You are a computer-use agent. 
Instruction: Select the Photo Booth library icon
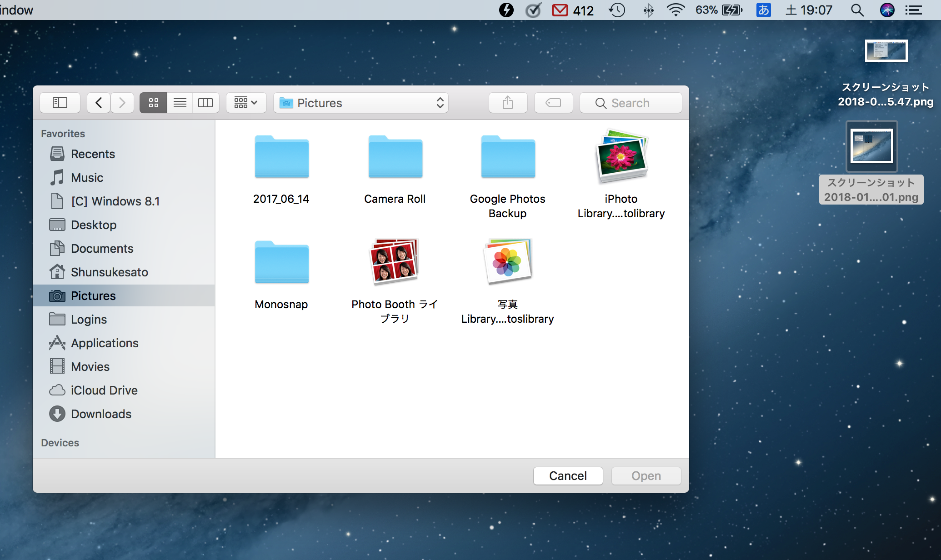click(395, 262)
